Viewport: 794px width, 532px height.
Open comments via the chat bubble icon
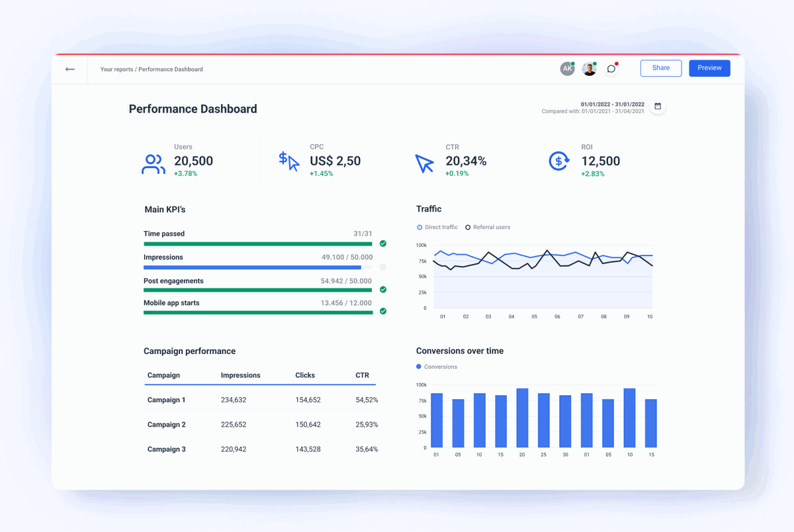tap(611, 68)
